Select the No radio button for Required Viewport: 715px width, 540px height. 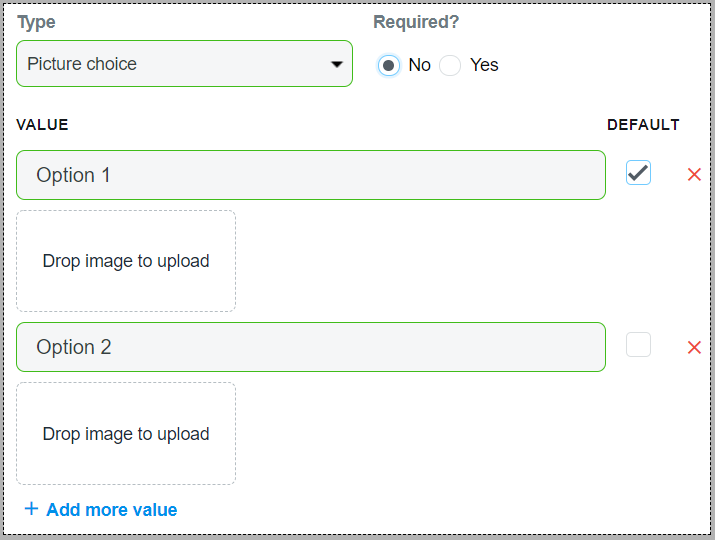389,65
